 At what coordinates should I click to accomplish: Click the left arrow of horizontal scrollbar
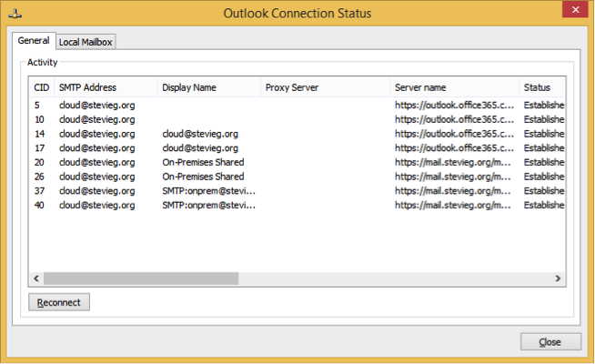click(36, 278)
